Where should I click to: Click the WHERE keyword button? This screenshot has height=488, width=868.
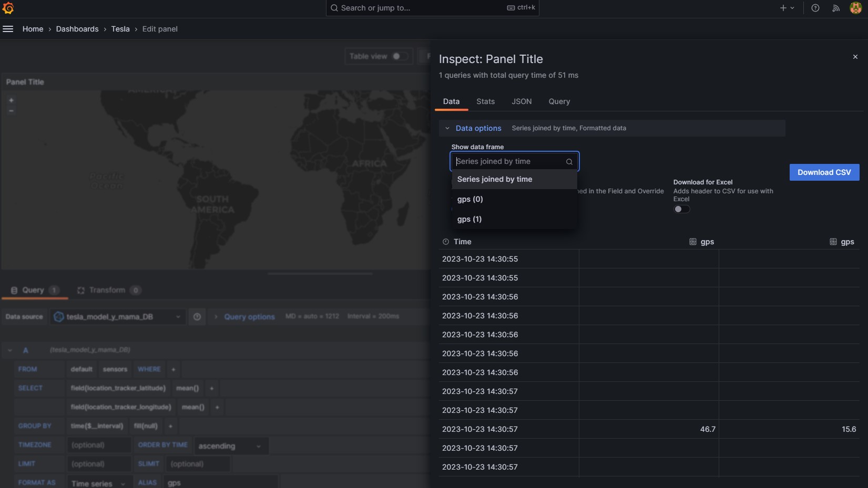(149, 369)
